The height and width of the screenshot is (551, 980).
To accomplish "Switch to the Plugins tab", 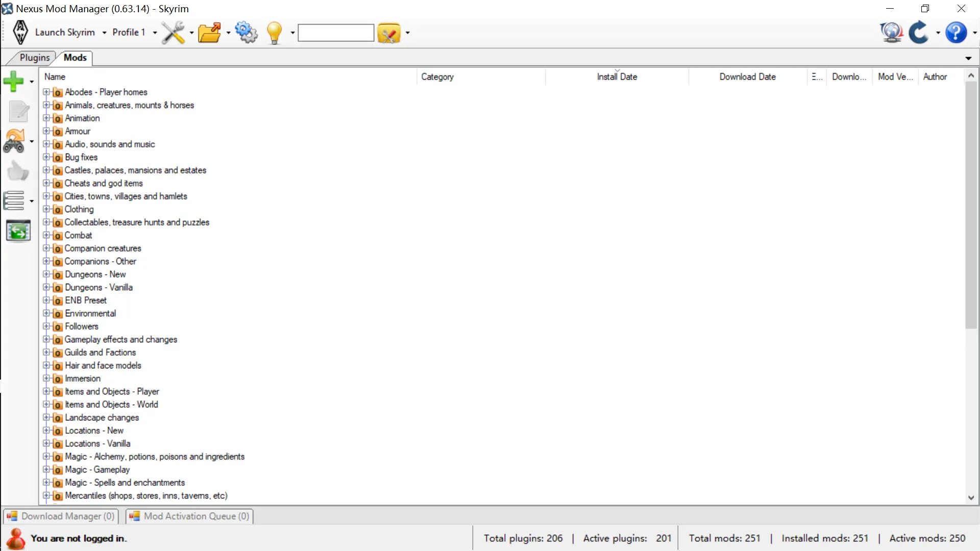I will [x=34, y=58].
